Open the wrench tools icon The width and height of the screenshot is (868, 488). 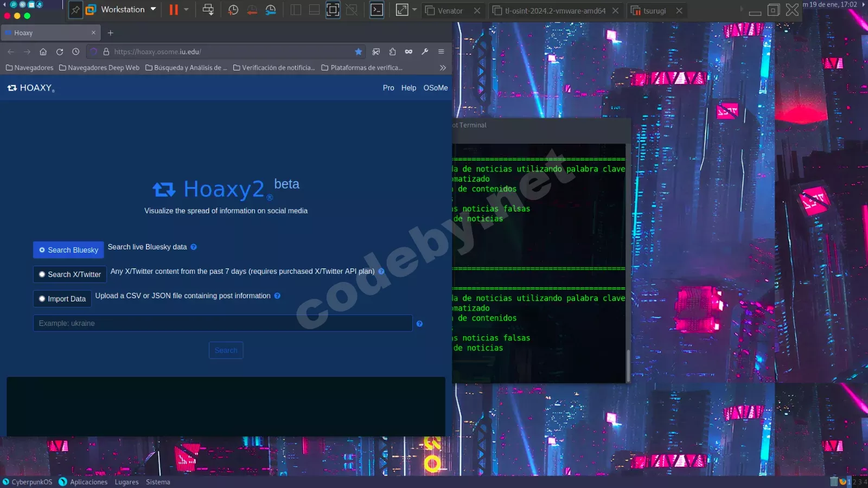point(425,52)
